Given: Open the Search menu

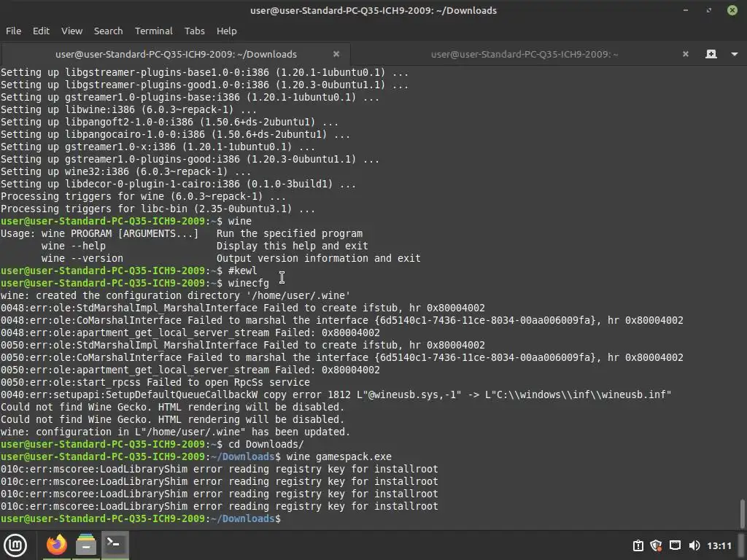Looking at the screenshot, I should tap(108, 31).
